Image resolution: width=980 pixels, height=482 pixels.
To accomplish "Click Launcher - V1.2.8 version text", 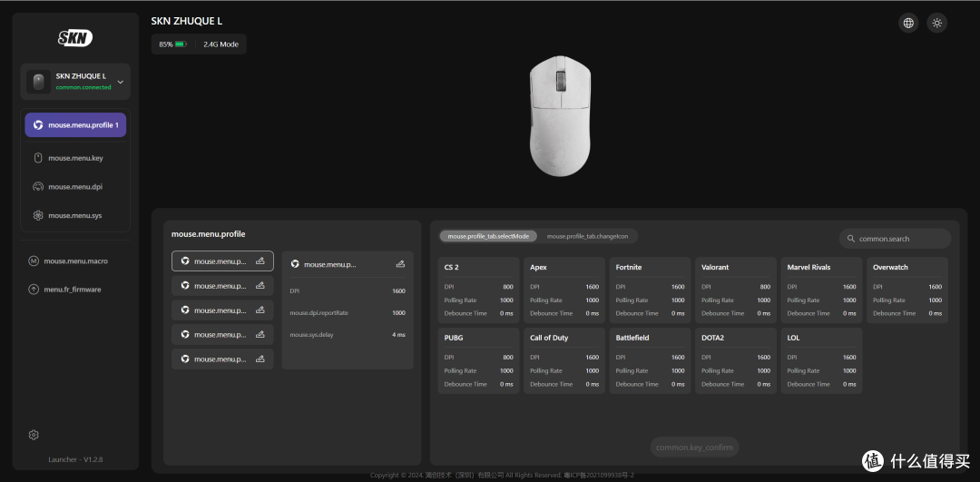I will (x=75, y=459).
